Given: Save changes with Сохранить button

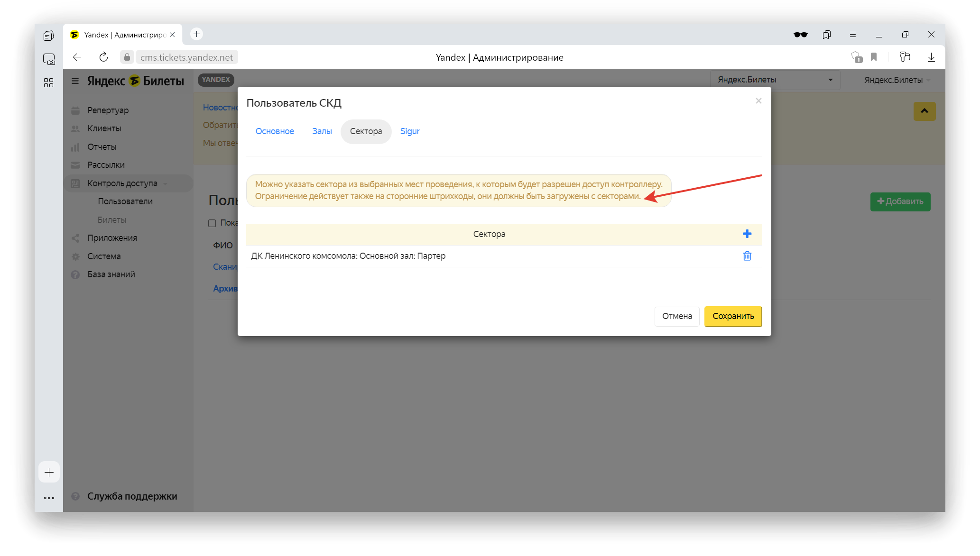Looking at the screenshot, I should point(733,316).
